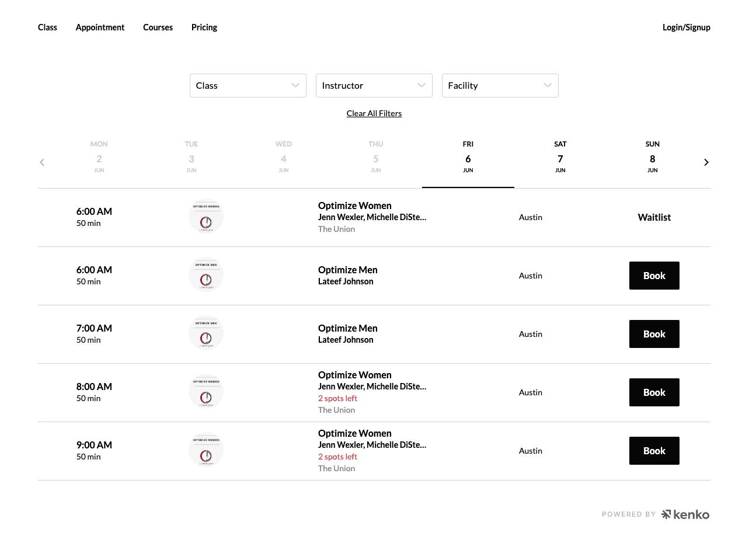Expand the Class filter dropdown

(x=248, y=85)
